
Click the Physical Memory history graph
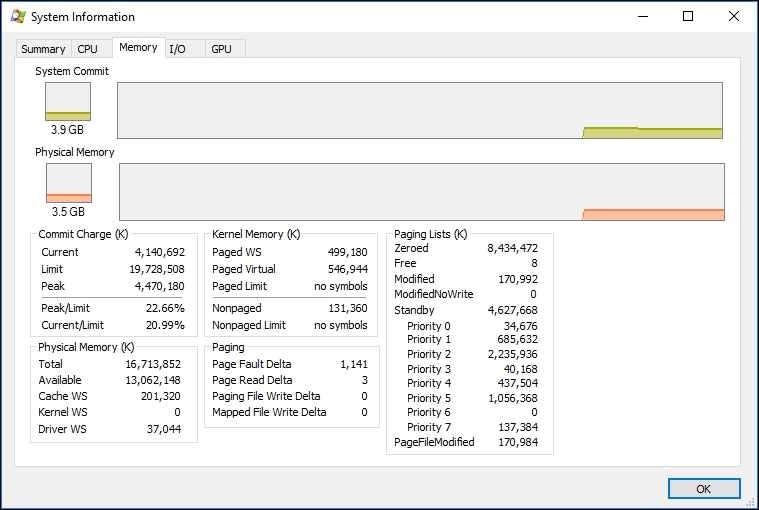pos(422,192)
